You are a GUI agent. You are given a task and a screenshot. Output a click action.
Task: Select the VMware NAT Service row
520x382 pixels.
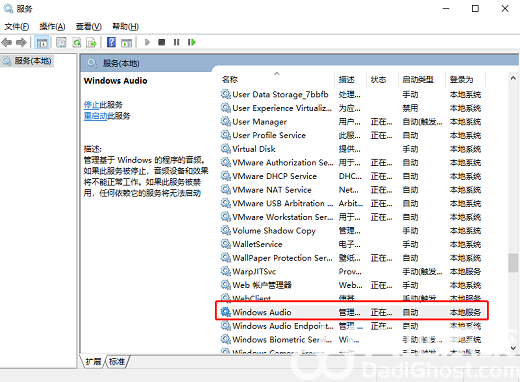point(351,190)
